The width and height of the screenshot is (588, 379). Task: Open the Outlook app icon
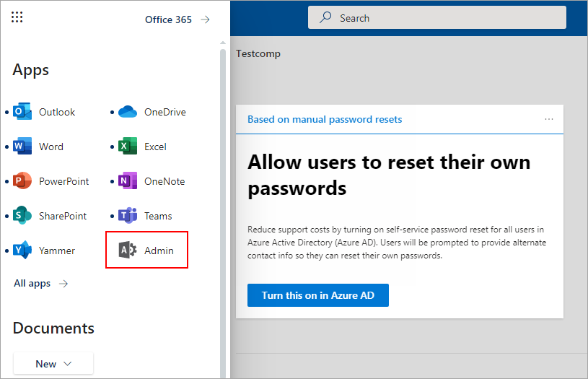(23, 112)
